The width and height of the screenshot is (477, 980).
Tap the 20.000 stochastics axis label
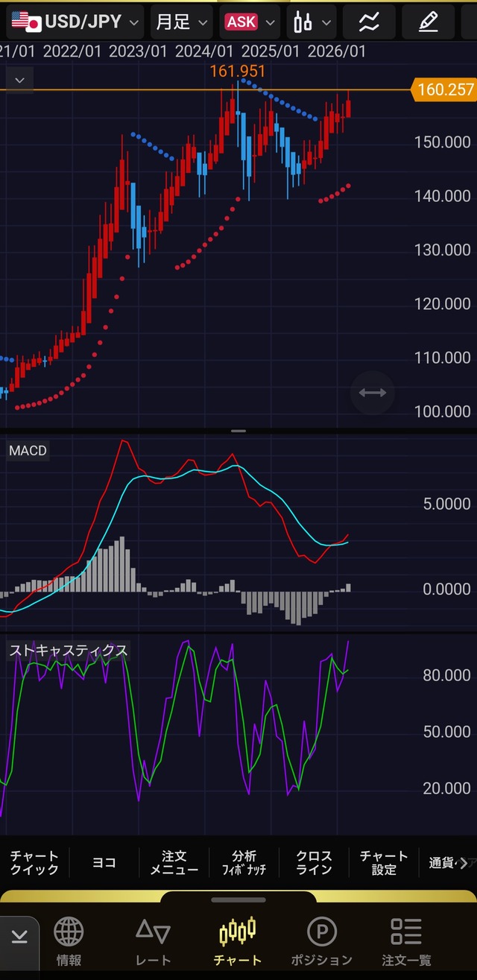446,788
